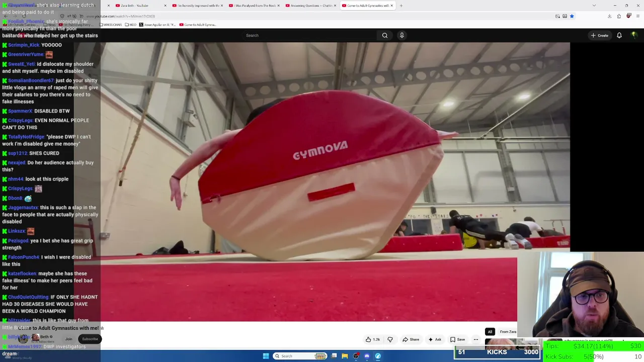Open YouTube notifications bell

(619, 35)
